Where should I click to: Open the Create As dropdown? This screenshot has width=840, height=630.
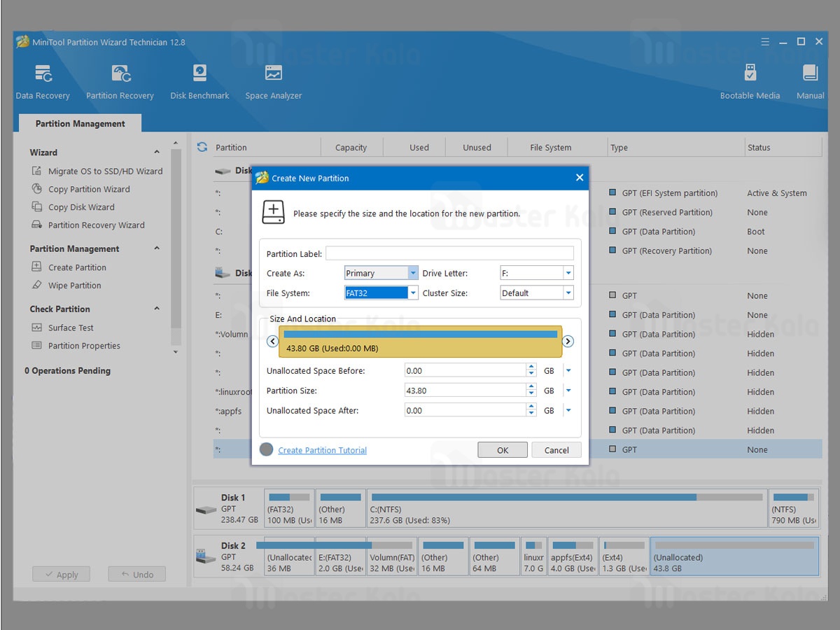point(413,273)
